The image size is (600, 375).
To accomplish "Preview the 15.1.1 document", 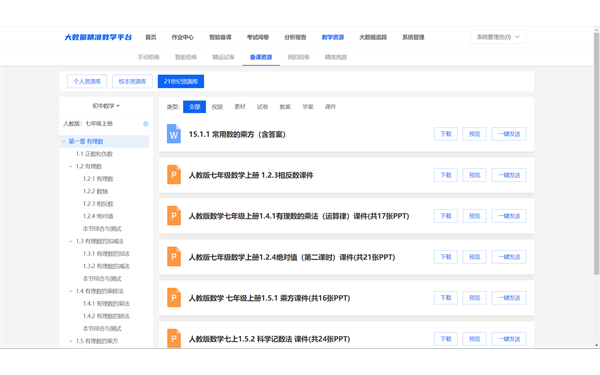I will [474, 134].
